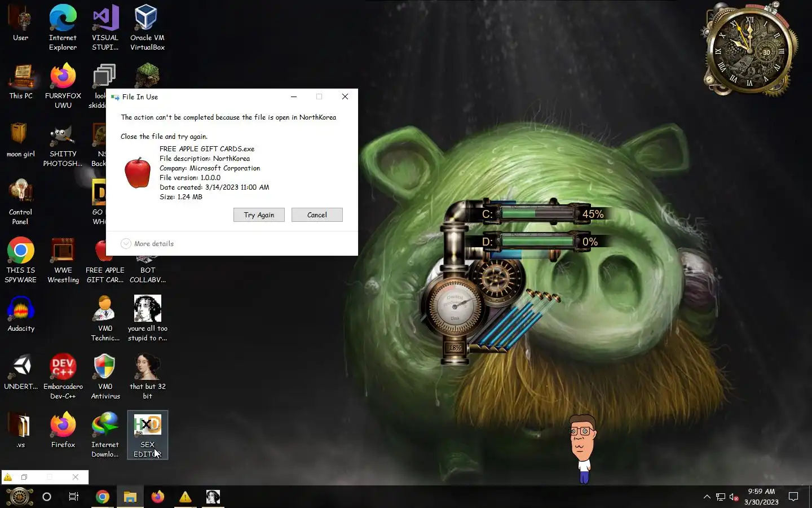Show hidden tray icons chevron
812x508 pixels.
[707, 497]
